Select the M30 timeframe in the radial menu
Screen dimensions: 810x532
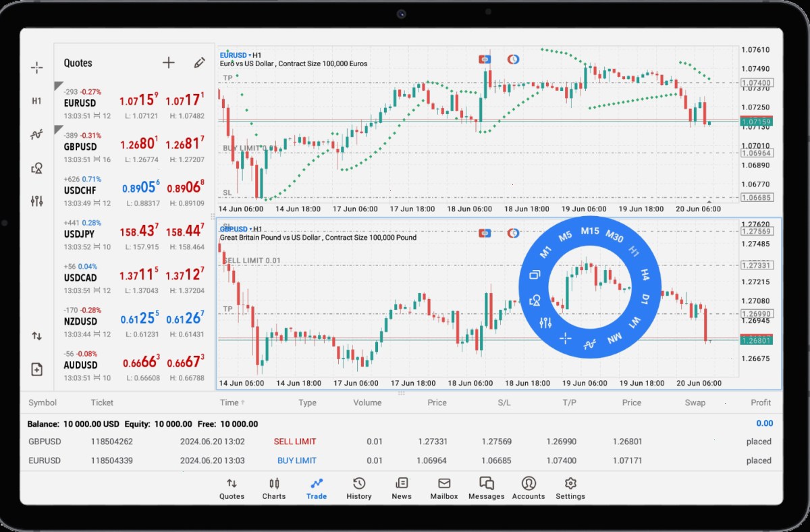[614, 236]
